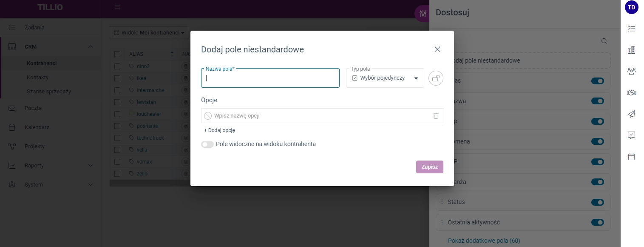
Task: Click the System gear icon in sidebar
Action: (12, 185)
